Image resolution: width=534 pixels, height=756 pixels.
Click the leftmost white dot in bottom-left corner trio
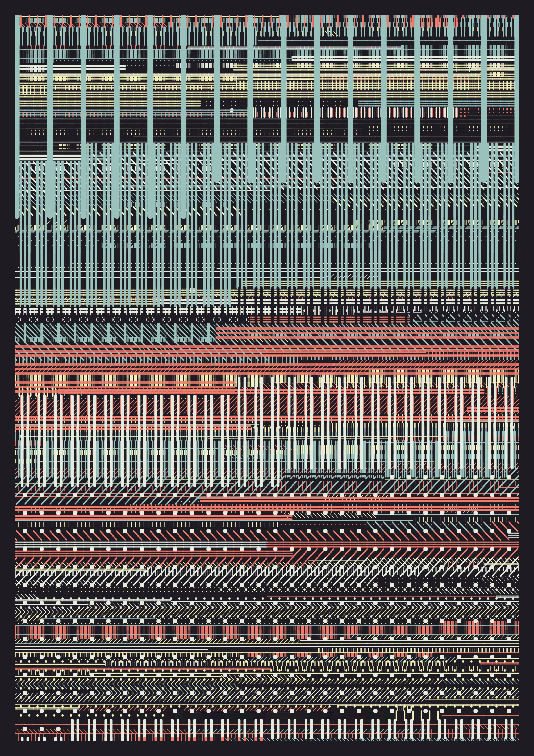(x=25, y=729)
